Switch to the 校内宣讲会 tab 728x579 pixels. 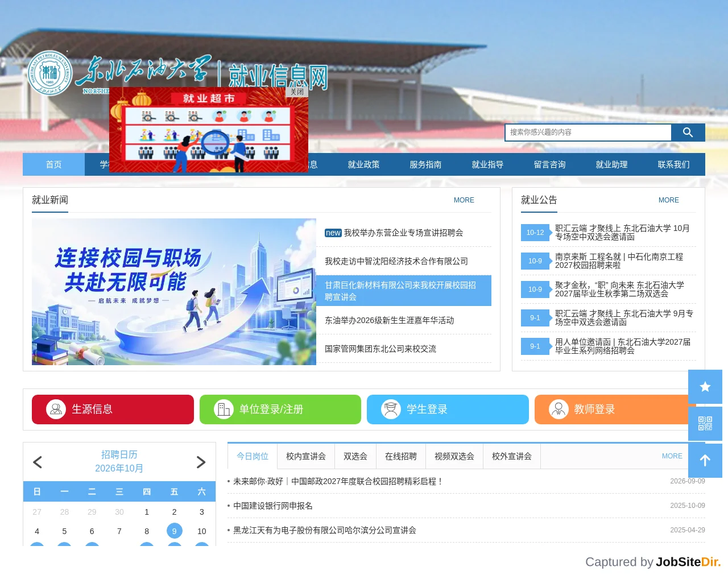tap(306, 456)
